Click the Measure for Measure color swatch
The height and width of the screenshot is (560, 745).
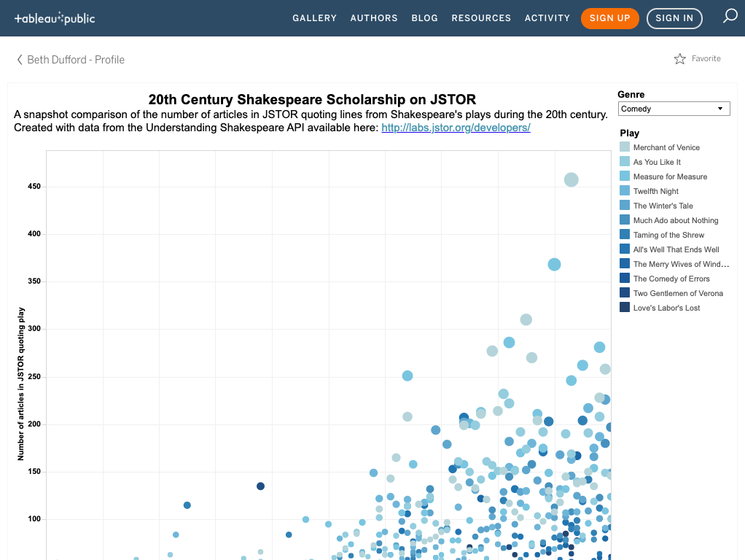(625, 176)
